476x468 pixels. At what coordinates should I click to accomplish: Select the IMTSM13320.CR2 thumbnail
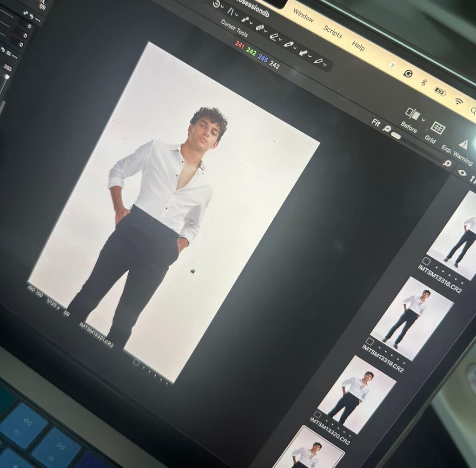(x=357, y=394)
